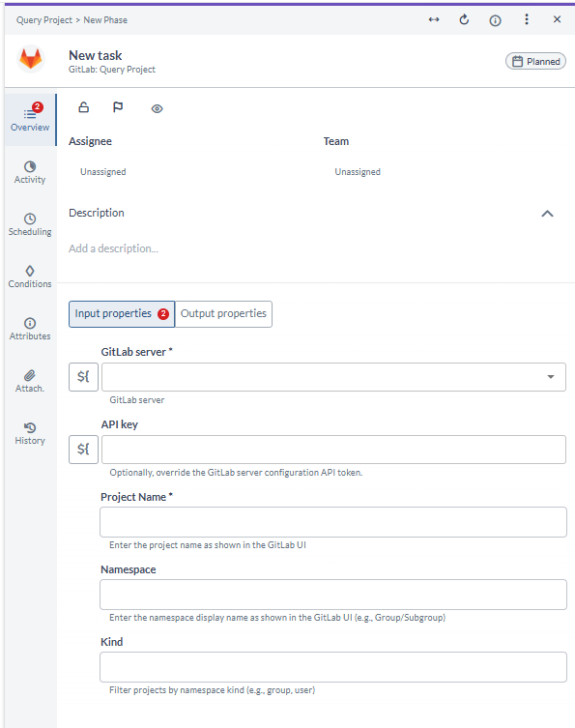Click the GitLab fox logo icon
The width and height of the screenshot is (575, 728).
(31, 59)
